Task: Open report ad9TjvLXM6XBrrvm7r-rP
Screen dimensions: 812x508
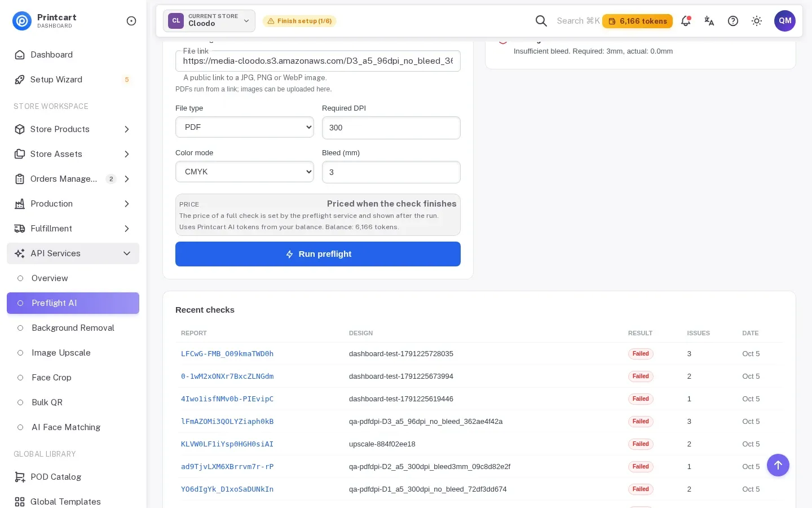Action: pyautogui.click(x=227, y=467)
